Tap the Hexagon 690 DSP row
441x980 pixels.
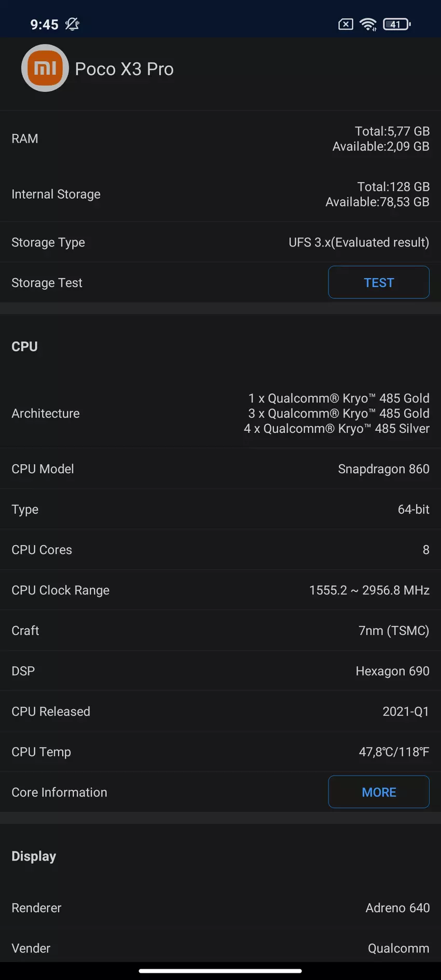220,671
